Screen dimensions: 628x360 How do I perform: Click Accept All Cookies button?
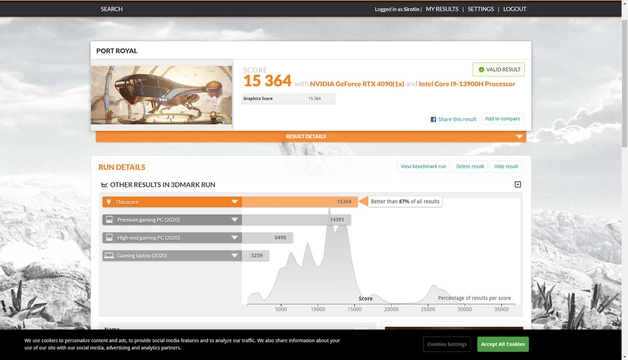pyautogui.click(x=503, y=344)
